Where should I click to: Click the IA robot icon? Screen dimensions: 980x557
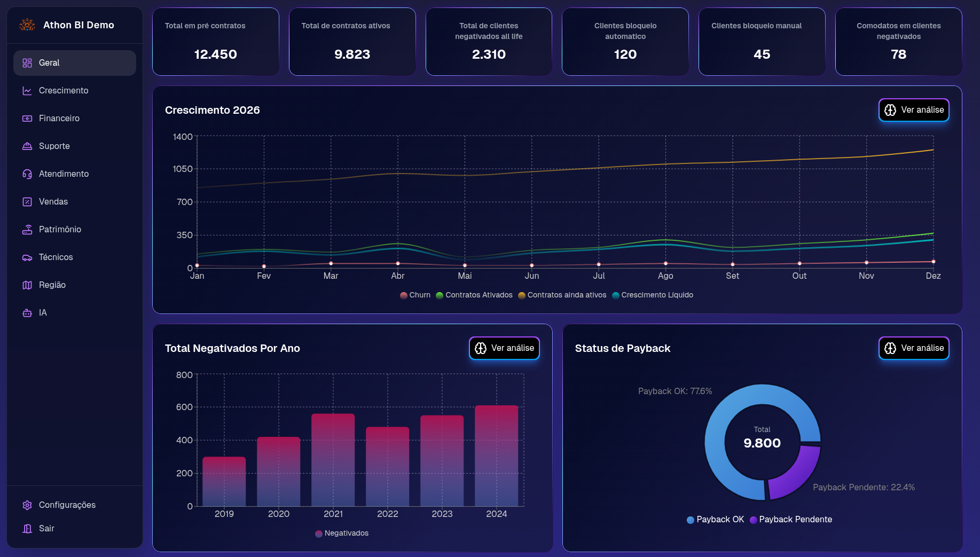click(x=27, y=313)
